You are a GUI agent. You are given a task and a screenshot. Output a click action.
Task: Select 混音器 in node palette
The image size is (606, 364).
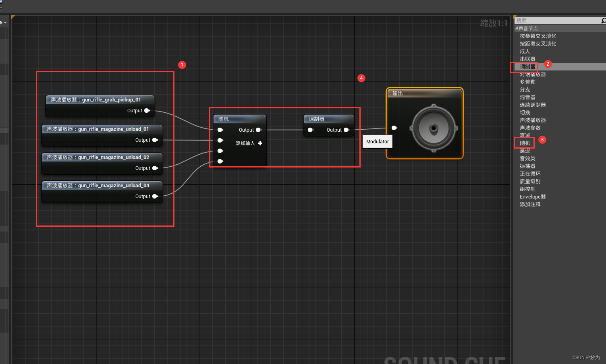pos(527,97)
